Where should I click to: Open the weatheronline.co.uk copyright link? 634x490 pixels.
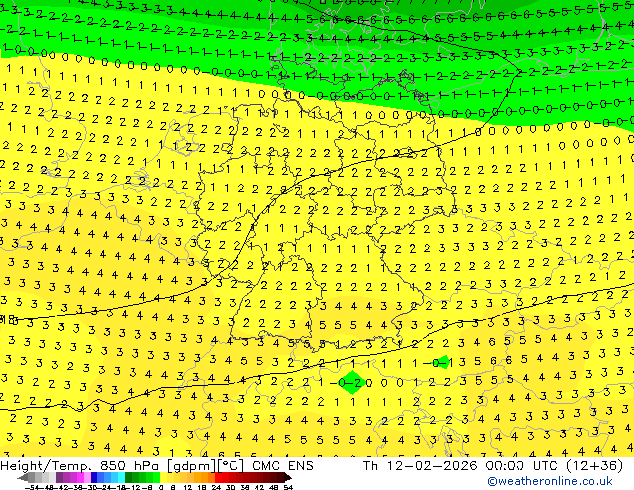pyautogui.click(x=550, y=481)
